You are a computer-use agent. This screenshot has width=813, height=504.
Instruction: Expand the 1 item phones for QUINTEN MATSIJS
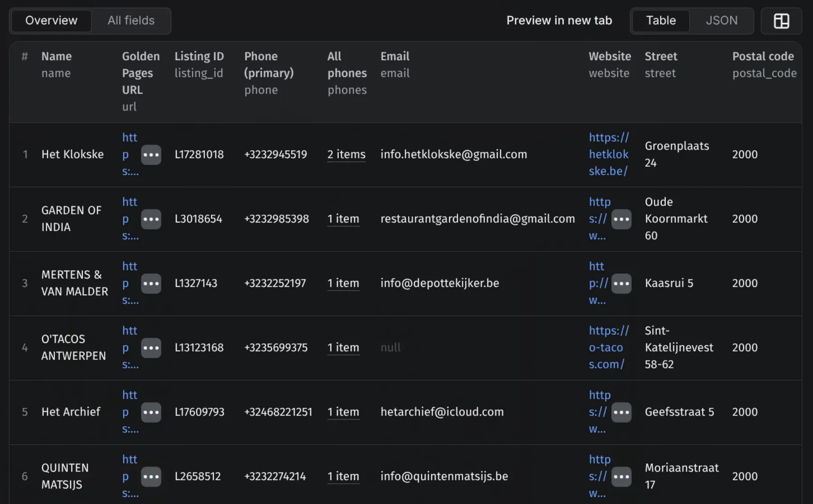[x=343, y=476]
